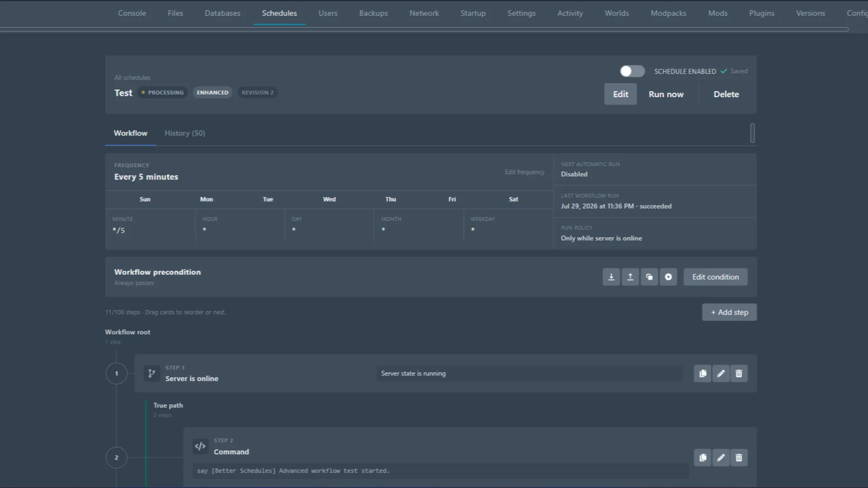Viewport: 868px width, 488px height.
Task: Go to the Modpacks tab
Action: (669, 13)
